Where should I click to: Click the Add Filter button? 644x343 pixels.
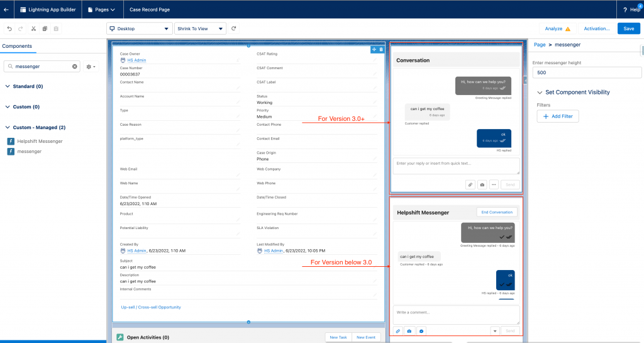pos(558,116)
